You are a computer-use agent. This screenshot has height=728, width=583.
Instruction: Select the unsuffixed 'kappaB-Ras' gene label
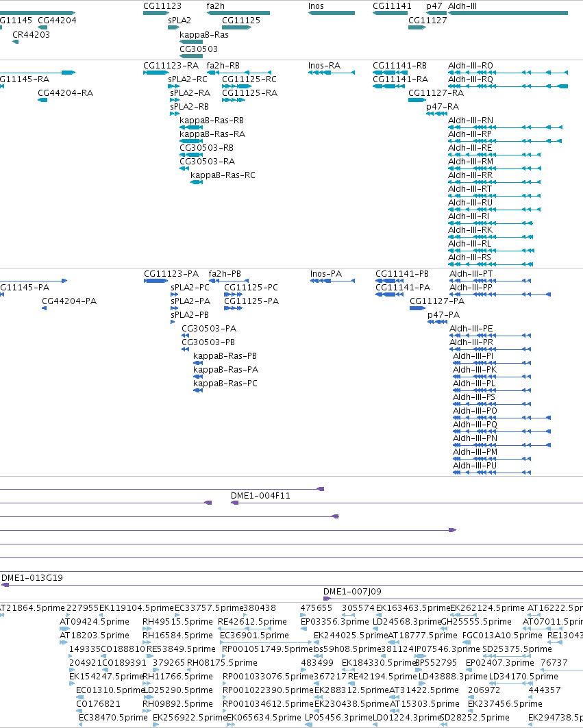click(x=204, y=35)
